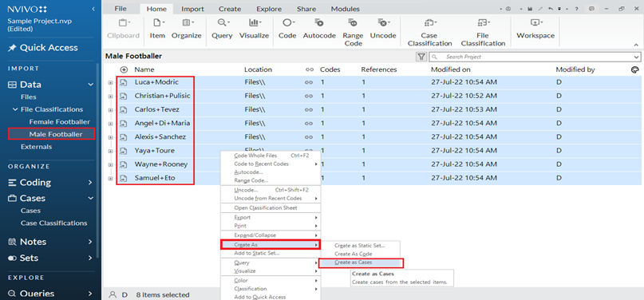Open the Search Project dropdown arrow
Viewport: 644px width, 300px height.
[637, 57]
